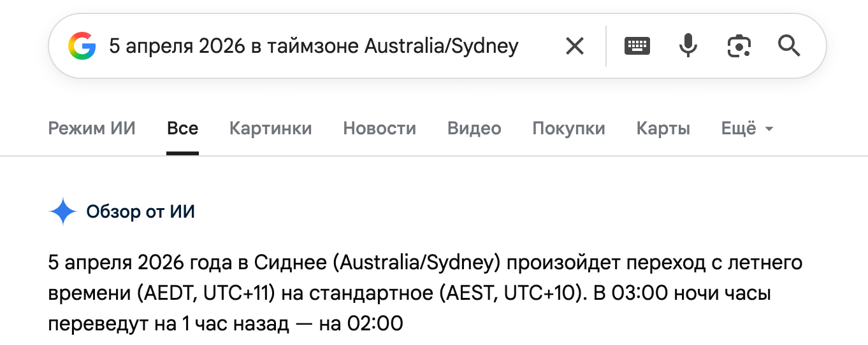The height and width of the screenshot is (345, 868).
Task: Click the Google logo in search bar
Action: (82, 46)
